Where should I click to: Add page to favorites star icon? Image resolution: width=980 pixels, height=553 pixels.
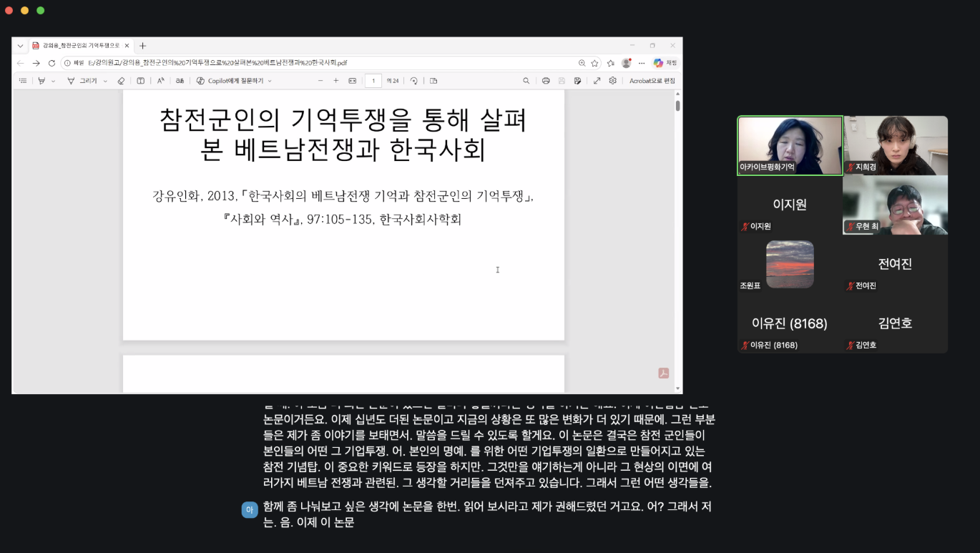point(594,63)
